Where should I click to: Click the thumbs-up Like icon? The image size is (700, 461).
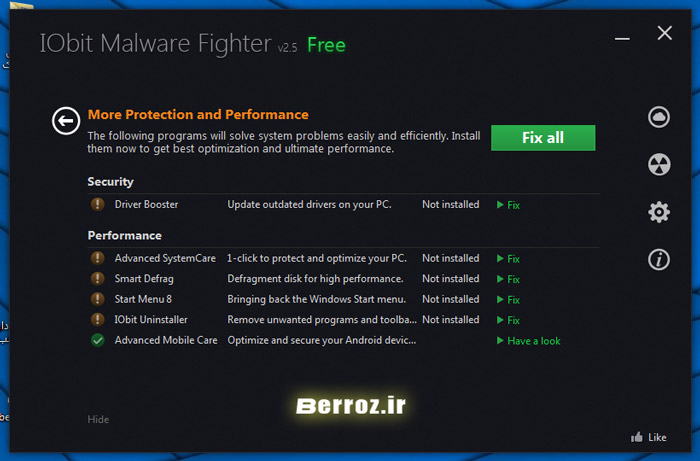pos(637,437)
